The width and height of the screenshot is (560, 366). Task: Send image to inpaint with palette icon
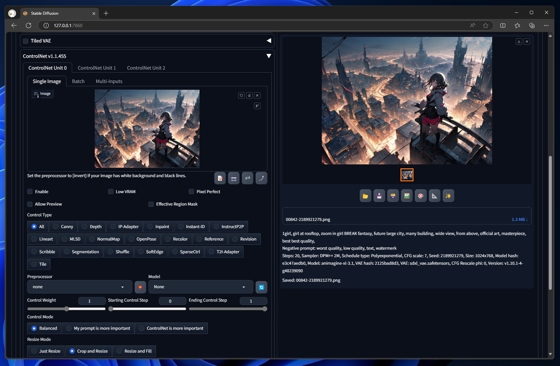click(420, 196)
